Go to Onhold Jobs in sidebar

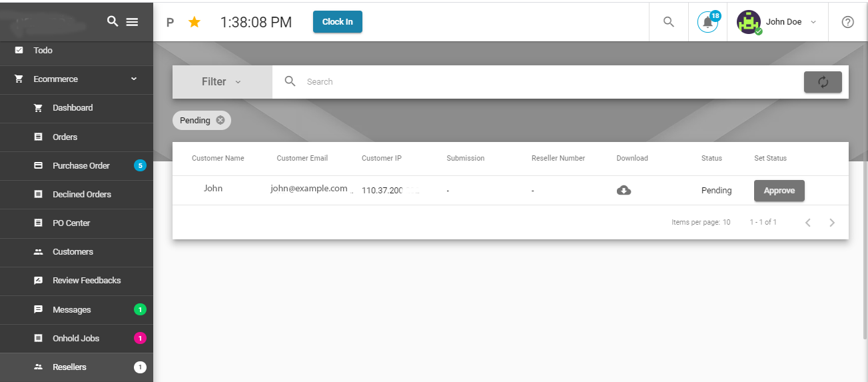(76, 339)
